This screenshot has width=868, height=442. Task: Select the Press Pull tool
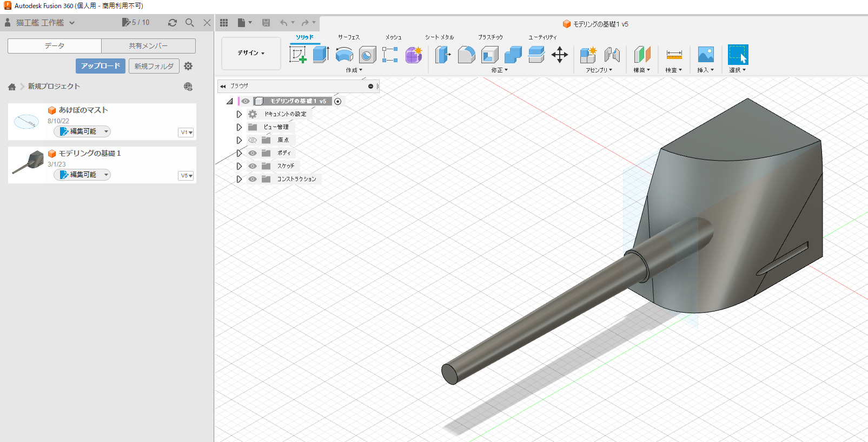pyautogui.click(x=443, y=55)
